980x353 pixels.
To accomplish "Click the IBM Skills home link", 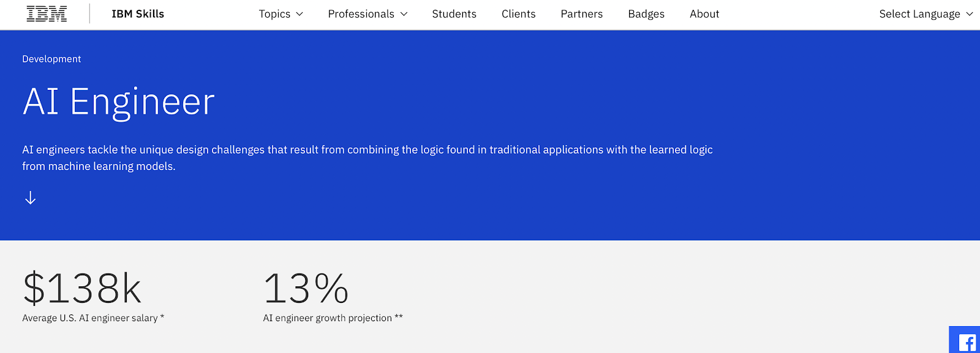I will tap(138, 14).
